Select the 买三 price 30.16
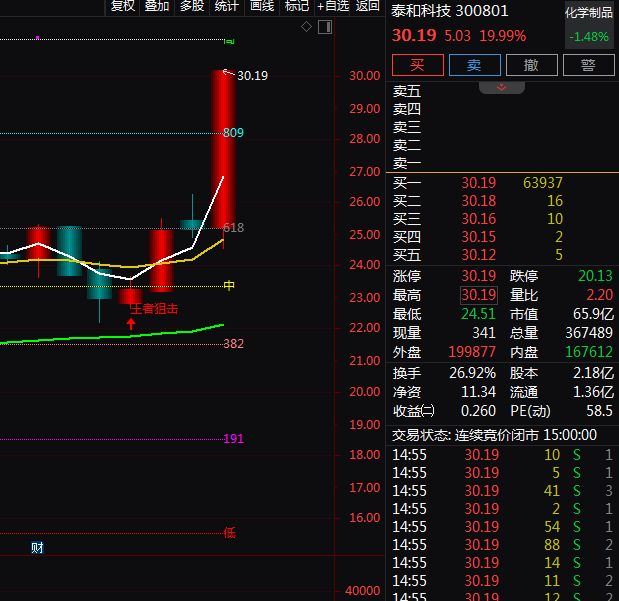 click(x=478, y=219)
